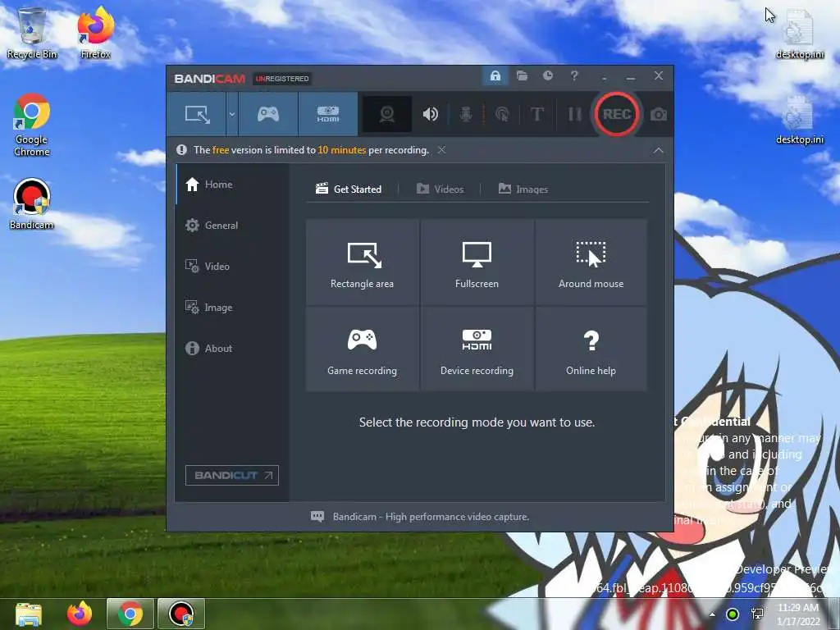Click the BANDICUT link button
This screenshot has height=630, width=840.
tap(232, 475)
